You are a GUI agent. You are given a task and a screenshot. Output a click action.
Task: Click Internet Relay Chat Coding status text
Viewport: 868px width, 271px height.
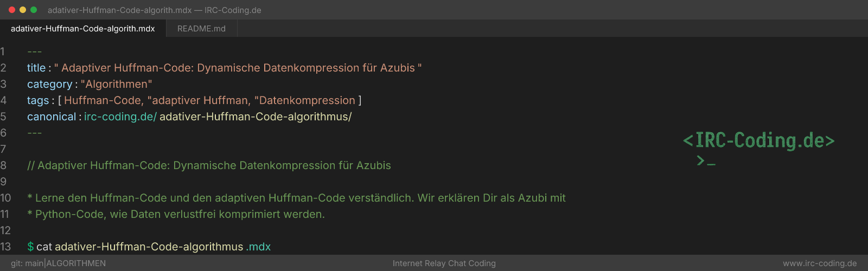click(444, 263)
